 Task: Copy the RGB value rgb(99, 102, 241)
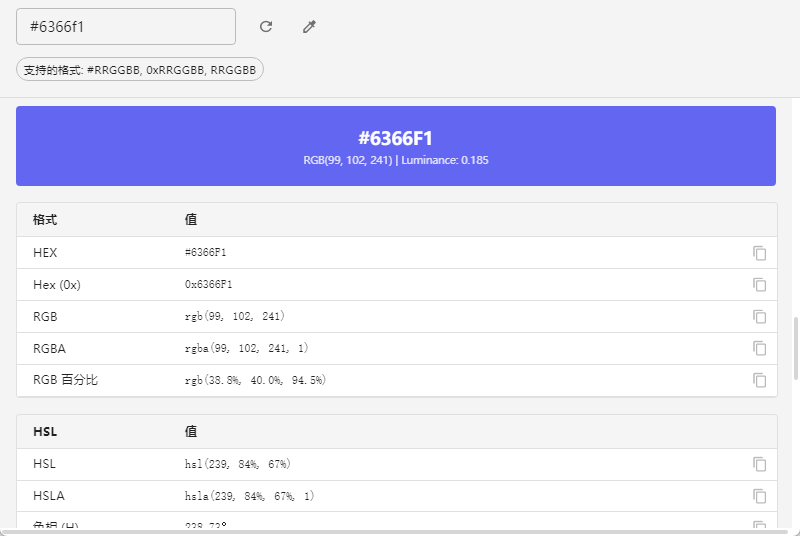[759, 317]
